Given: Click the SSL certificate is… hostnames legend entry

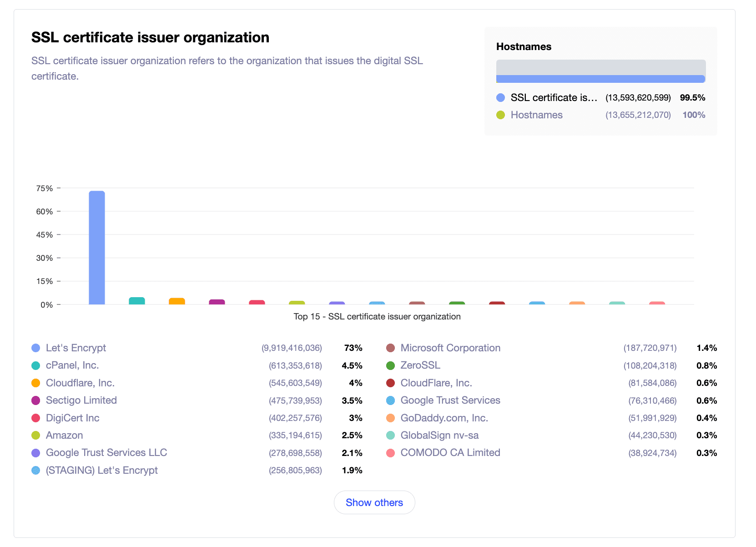Looking at the screenshot, I should point(554,97).
